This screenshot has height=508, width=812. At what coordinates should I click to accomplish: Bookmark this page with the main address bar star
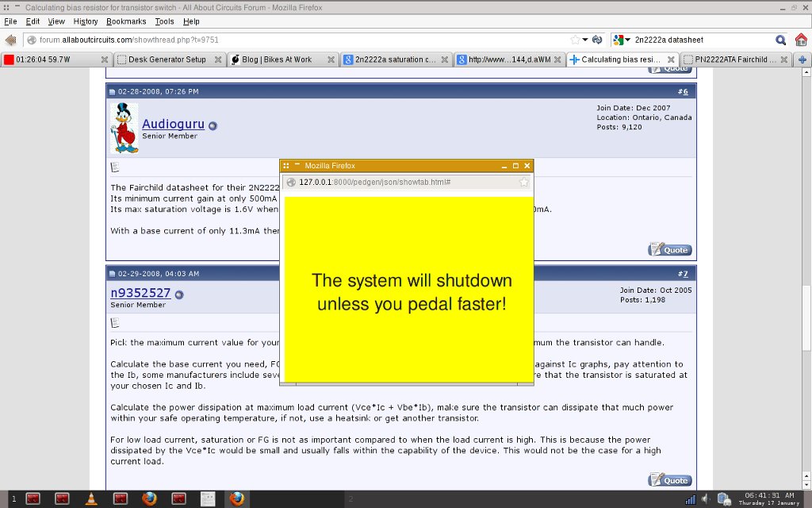pyautogui.click(x=575, y=40)
